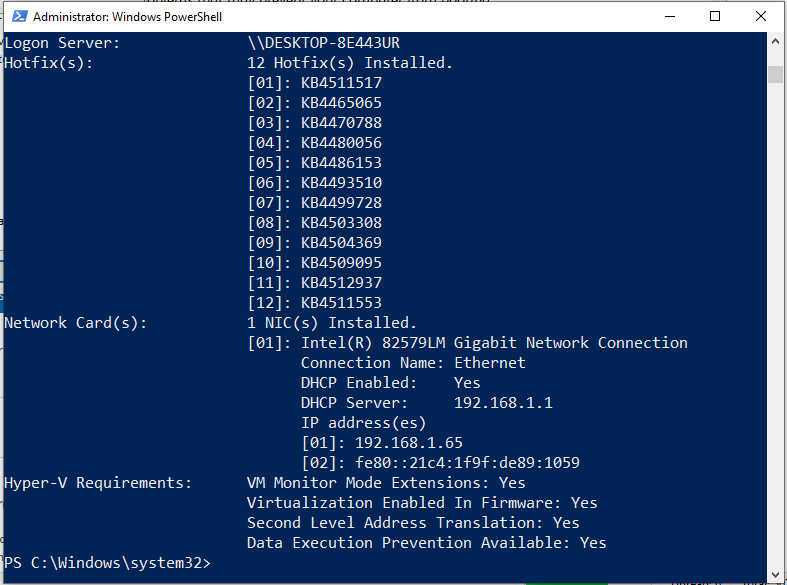Click the scrollbar up arrow
Screen dimensions: 787x585
click(775, 42)
